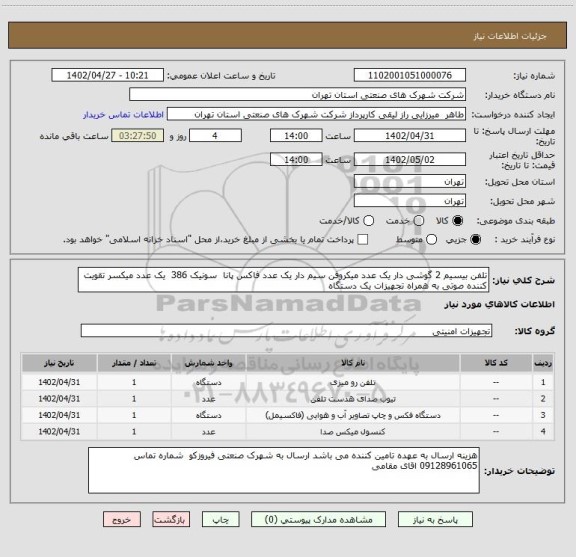Click the واحد شمارش column header

coord(208,363)
